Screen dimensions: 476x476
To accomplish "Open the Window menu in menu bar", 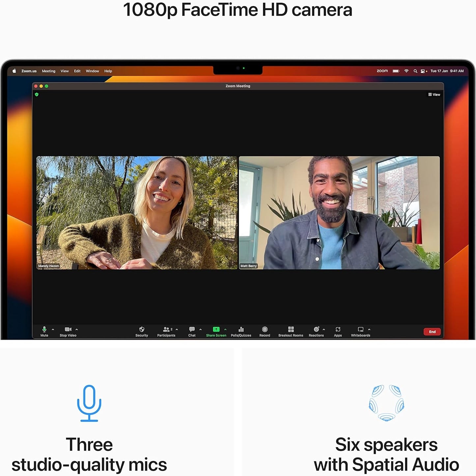I will 92,71.
